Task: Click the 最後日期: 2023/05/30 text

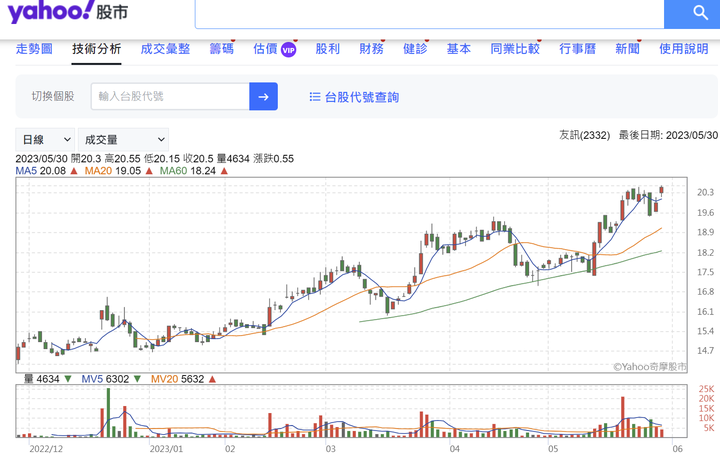Action: click(668, 135)
